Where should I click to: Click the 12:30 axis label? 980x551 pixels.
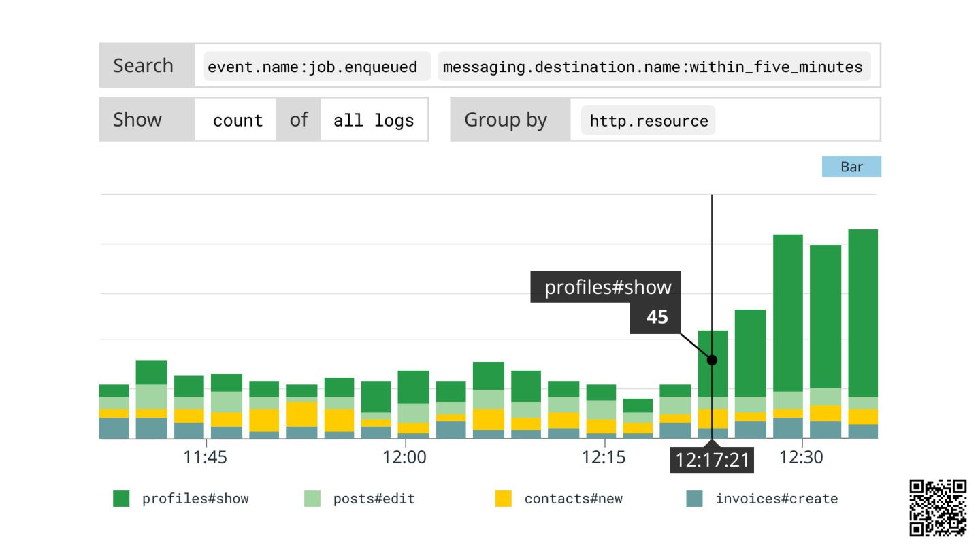point(801,457)
